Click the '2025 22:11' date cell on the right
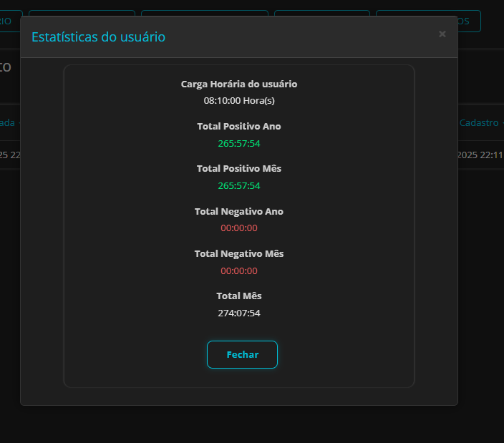The image size is (504, 443). pos(480,155)
